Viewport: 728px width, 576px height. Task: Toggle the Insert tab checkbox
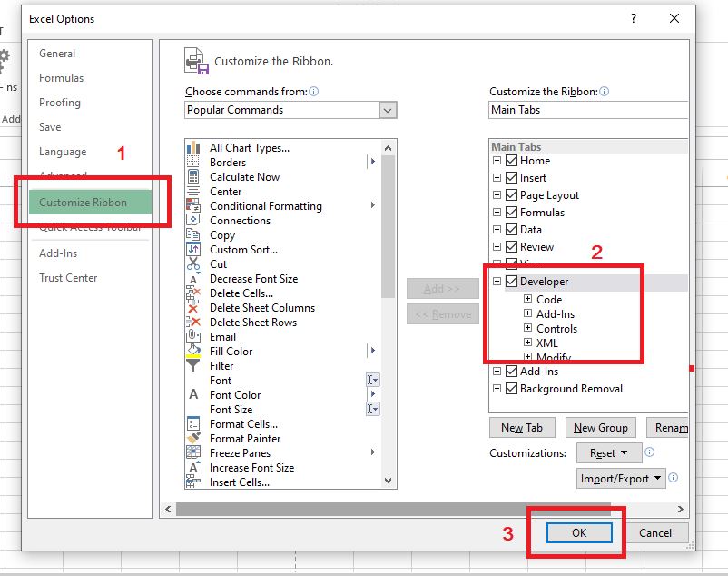511,177
